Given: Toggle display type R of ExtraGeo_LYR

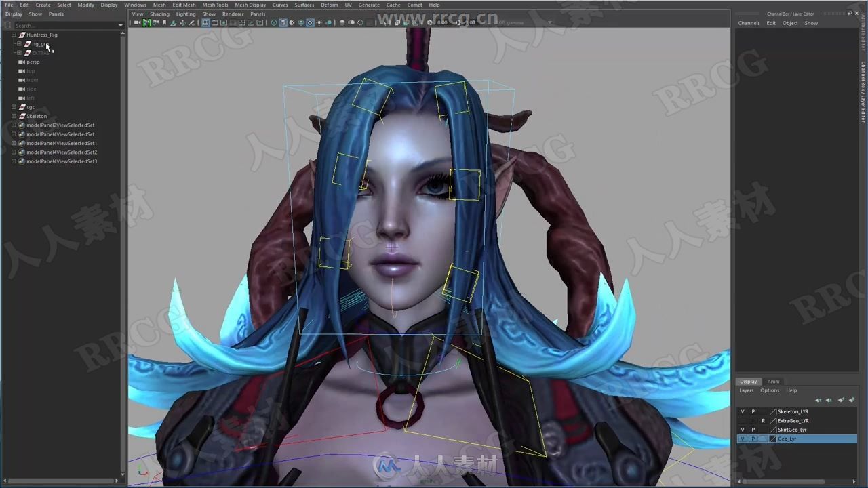Looking at the screenshot, I should click(764, 421).
